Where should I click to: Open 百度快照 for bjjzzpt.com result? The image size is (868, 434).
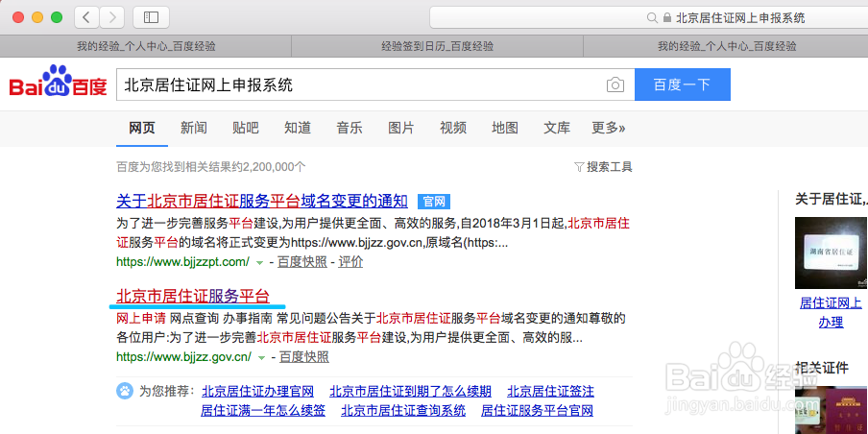302,262
